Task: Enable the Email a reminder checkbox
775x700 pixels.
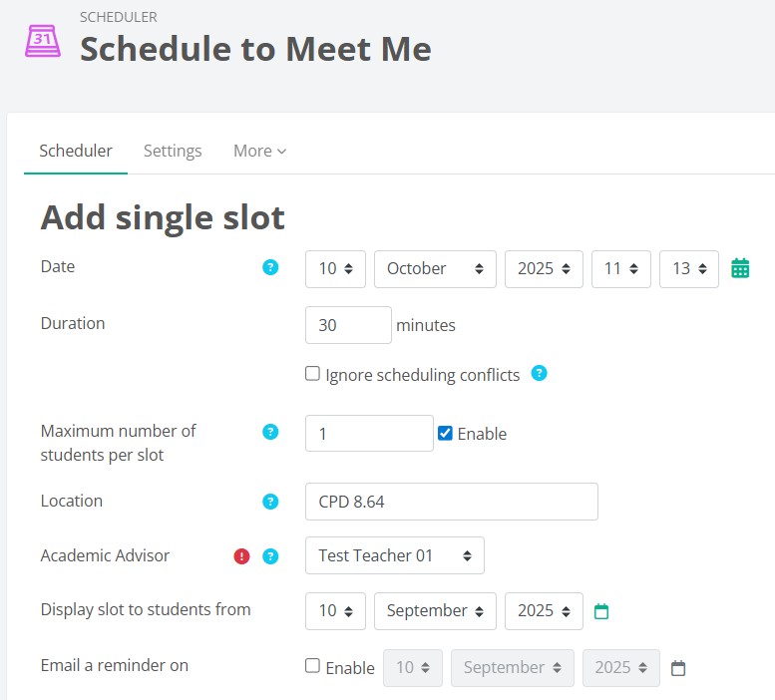Action: pos(313,666)
